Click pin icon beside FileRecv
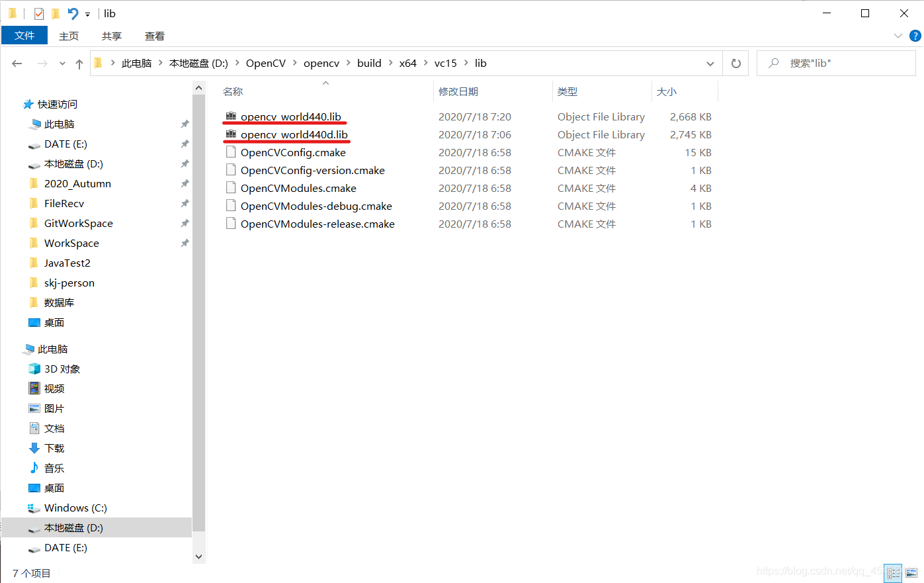 click(185, 203)
